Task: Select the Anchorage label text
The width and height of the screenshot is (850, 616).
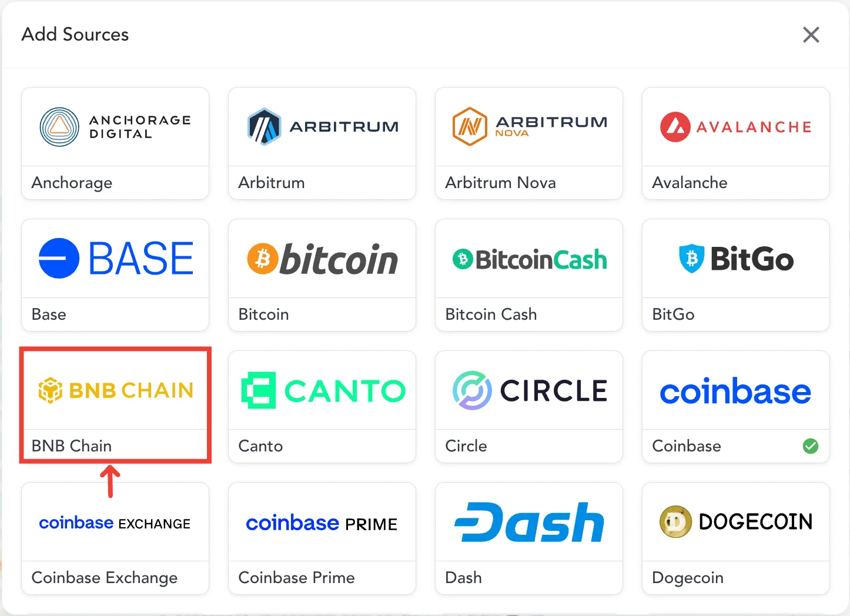Action: pyautogui.click(x=71, y=183)
